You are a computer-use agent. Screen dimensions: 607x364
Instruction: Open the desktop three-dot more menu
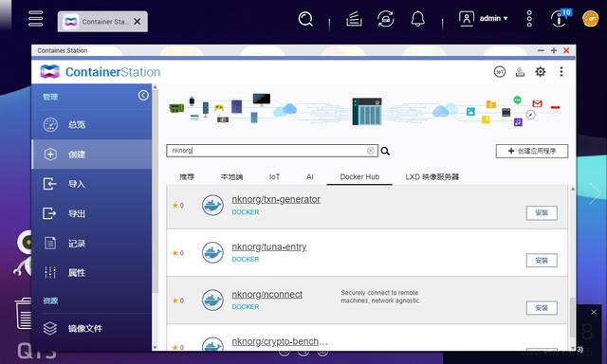coord(529,19)
